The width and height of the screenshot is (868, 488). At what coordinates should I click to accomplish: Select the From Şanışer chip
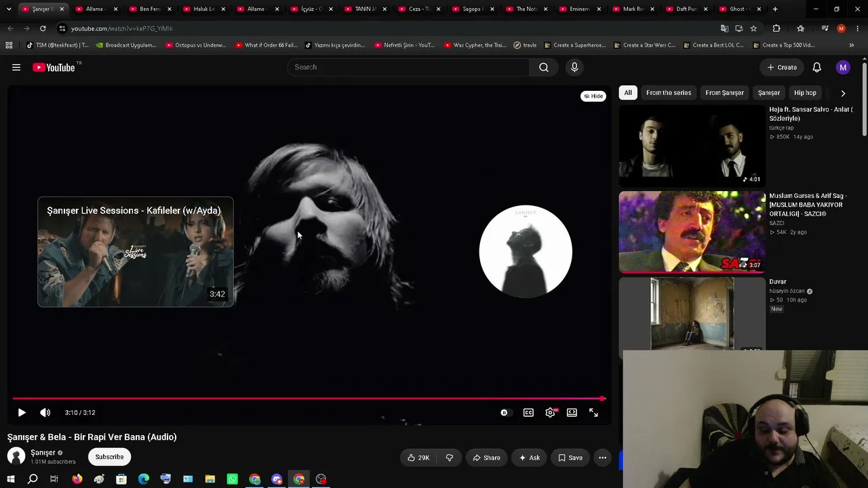pos(724,93)
